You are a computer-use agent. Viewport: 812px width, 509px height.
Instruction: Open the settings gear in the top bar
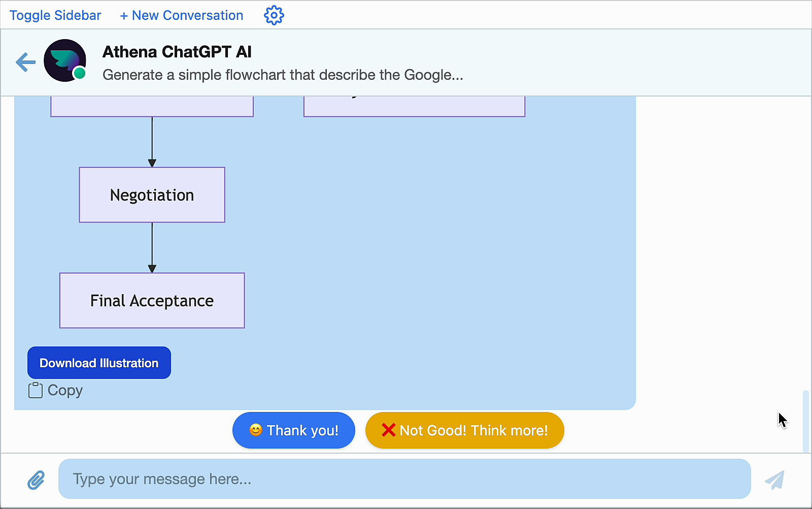point(274,15)
